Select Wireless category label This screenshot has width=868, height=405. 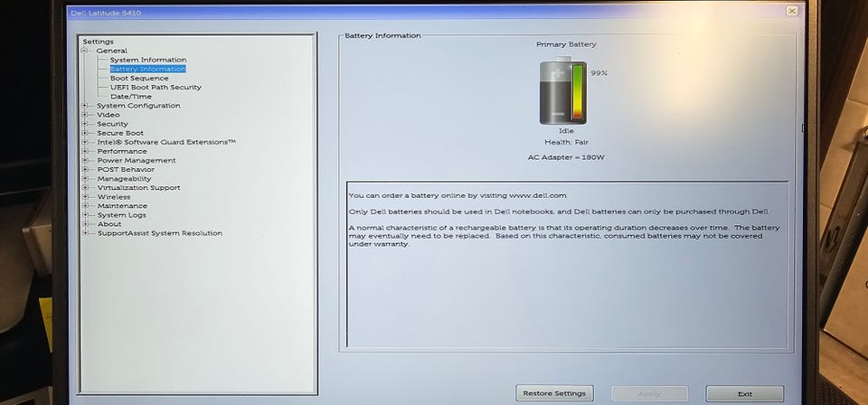[x=114, y=197]
